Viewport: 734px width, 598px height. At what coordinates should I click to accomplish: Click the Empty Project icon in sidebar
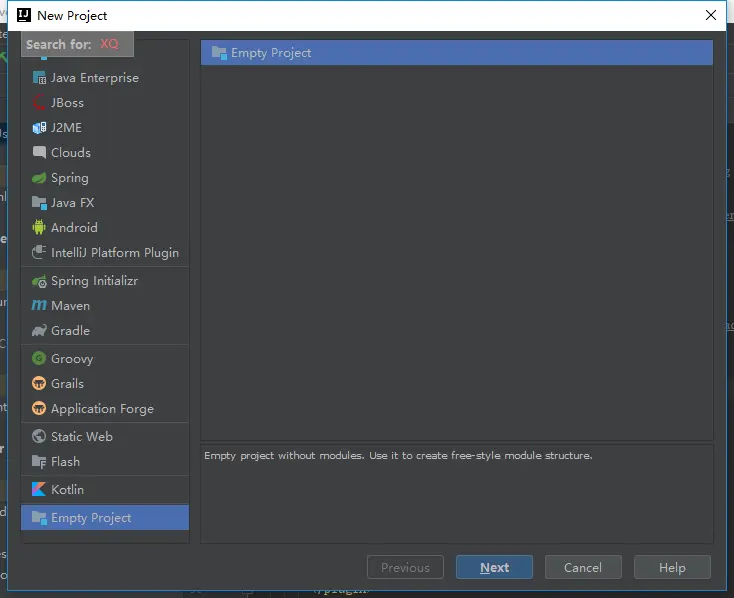click(39, 518)
